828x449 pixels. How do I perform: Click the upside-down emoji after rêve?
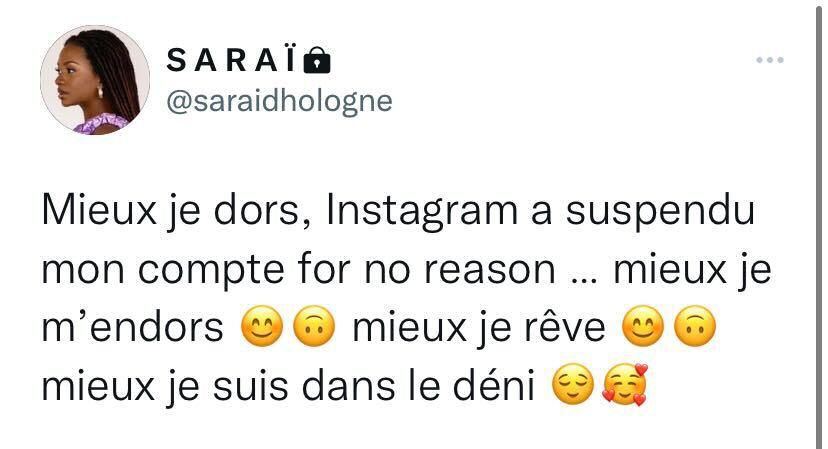695,326
